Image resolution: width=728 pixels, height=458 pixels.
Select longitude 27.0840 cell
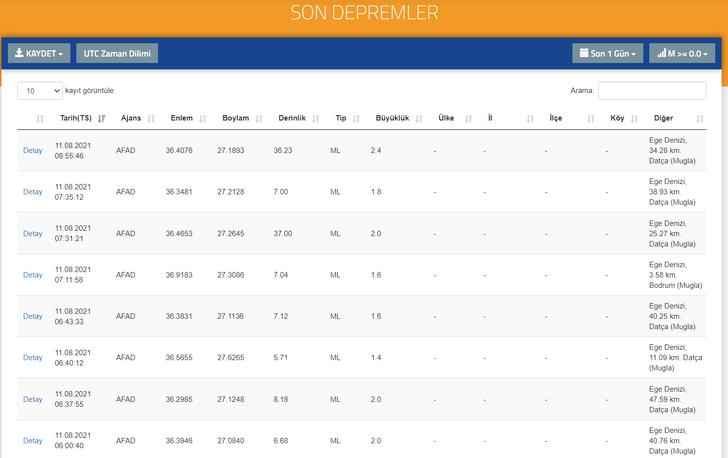click(x=231, y=441)
